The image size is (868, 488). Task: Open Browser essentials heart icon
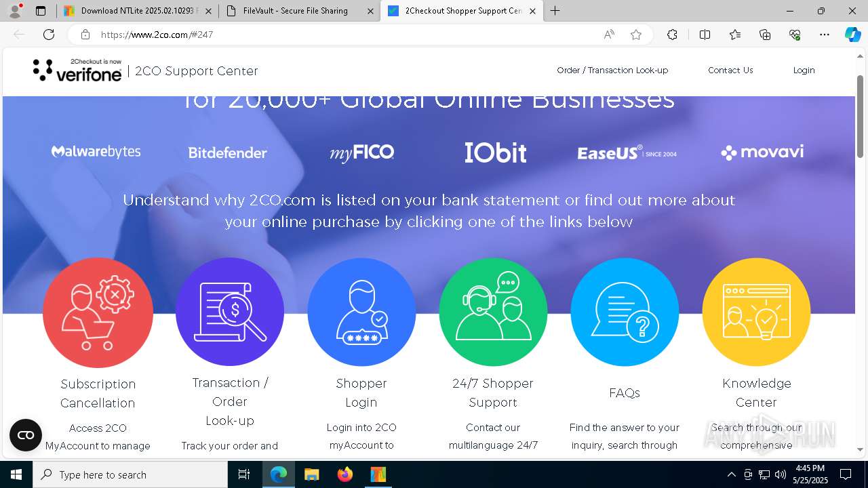pos(795,35)
